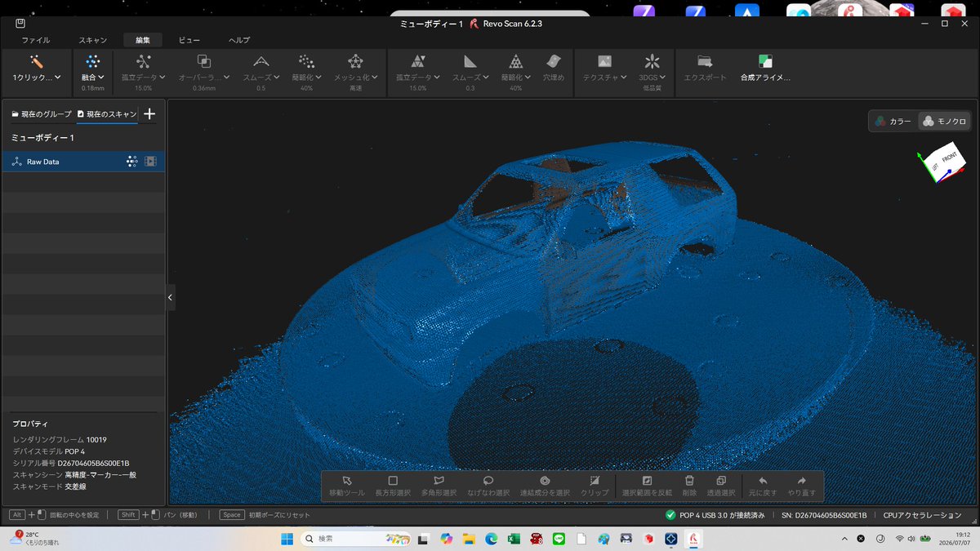Expand the テクスチャ dropdown arrow
980x551 pixels.
[x=625, y=78]
